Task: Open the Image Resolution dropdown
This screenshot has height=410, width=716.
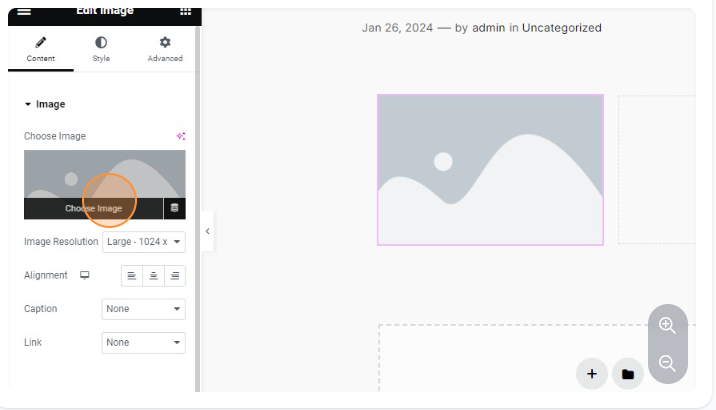Action: [x=143, y=242]
